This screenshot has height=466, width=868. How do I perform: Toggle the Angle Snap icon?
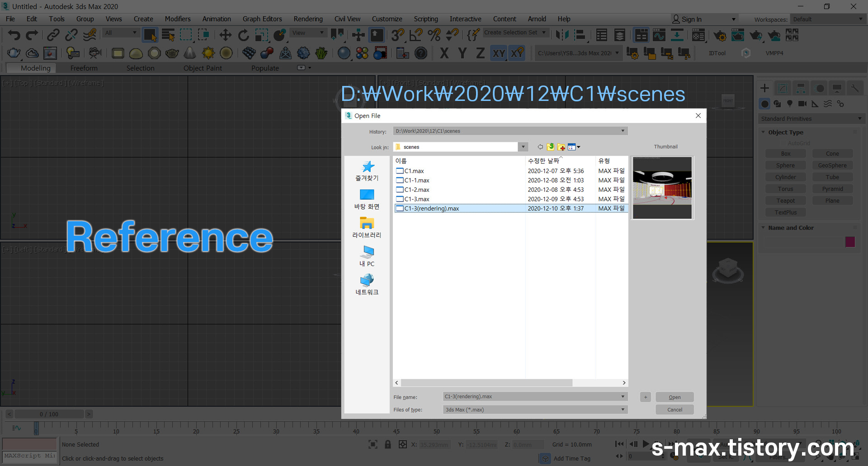(415, 35)
